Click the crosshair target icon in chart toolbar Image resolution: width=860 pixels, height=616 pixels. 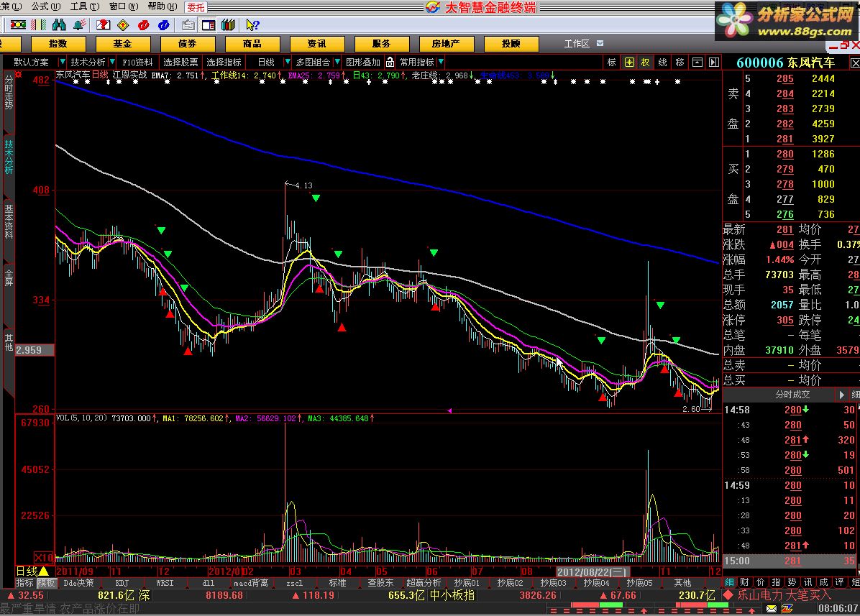(629, 62)
